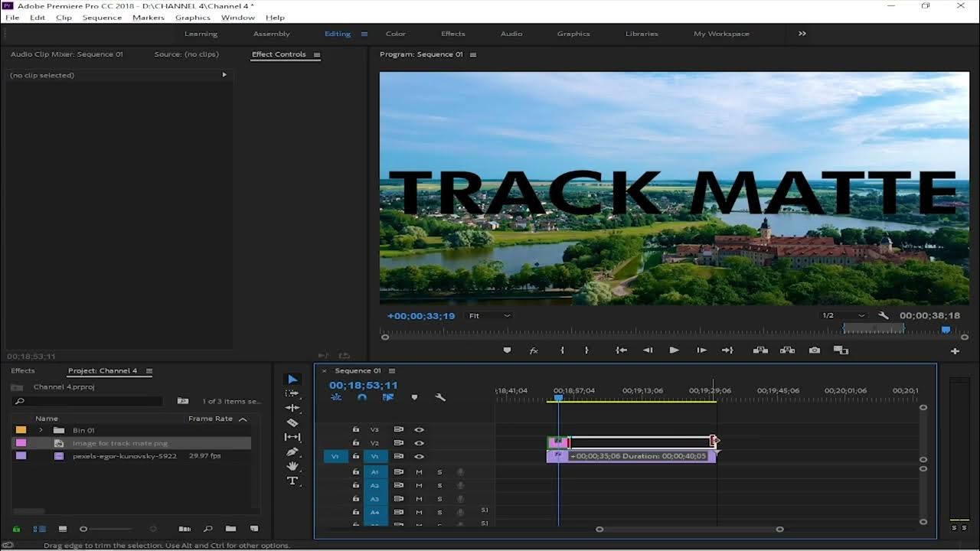Open the Project: Channel 4 panel menu
The width and height of the screenshot is (980, 551).
tap(149, 371)
